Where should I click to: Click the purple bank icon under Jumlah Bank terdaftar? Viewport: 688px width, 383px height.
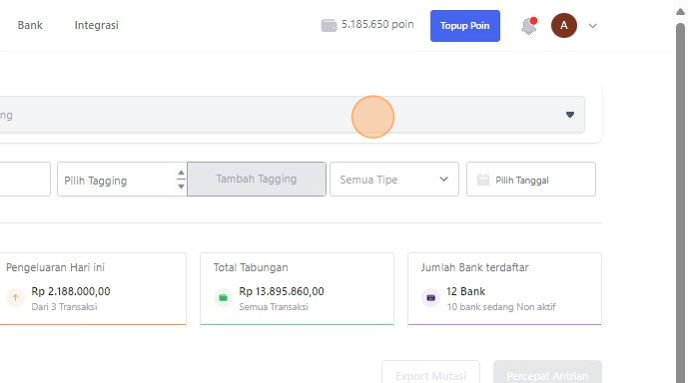pos(431,298)
